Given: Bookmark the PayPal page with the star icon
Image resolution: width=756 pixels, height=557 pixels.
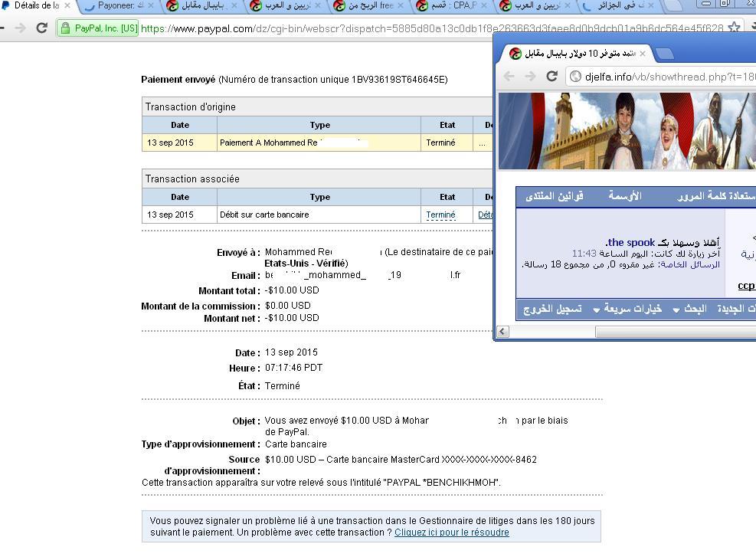Looking at the screenshot, I should click(734, 28).
